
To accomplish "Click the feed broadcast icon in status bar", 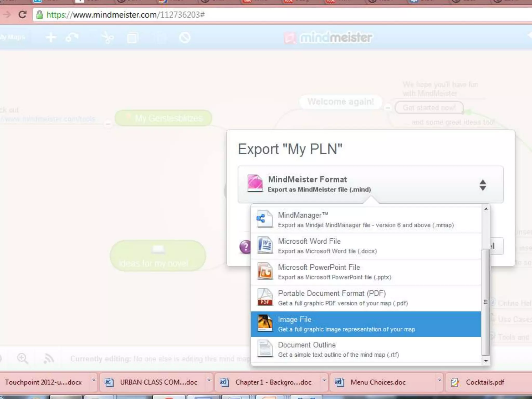I will pyautogui.click(x=49, y=358).
